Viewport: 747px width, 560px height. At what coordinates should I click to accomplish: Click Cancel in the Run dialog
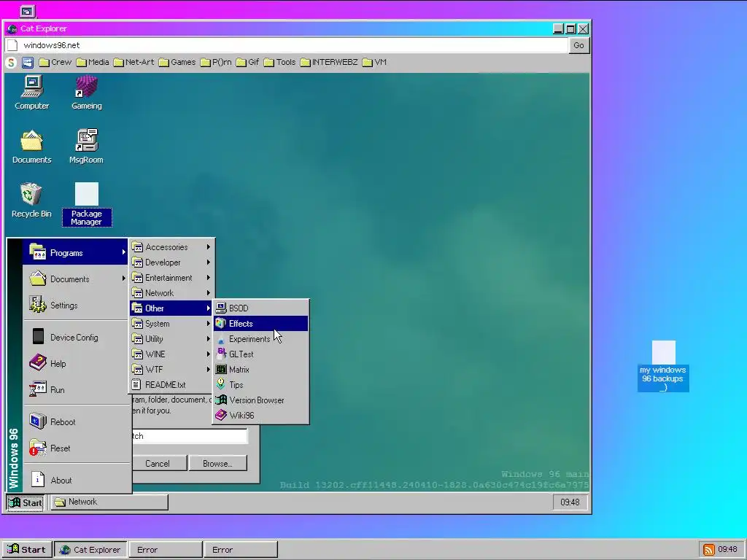(159, 463)
